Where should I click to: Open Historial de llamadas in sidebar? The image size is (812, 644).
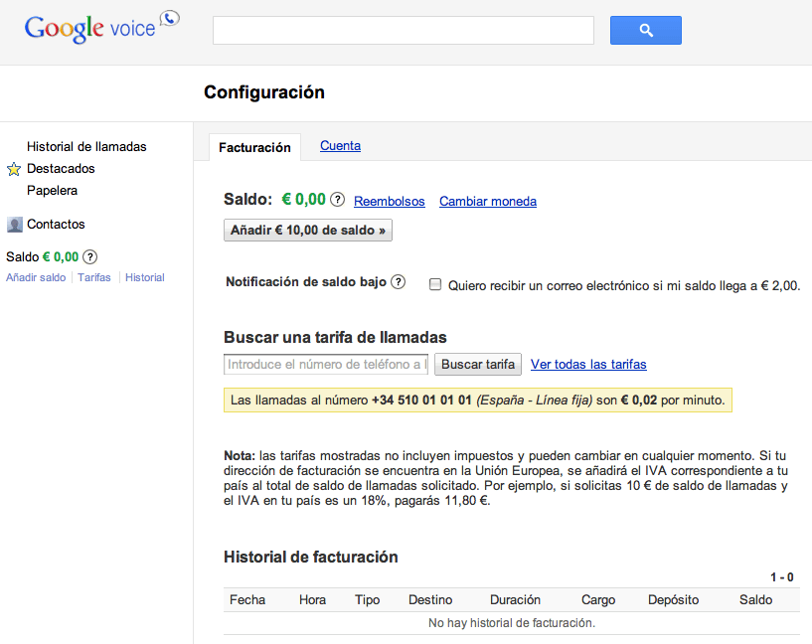(86, 147)
